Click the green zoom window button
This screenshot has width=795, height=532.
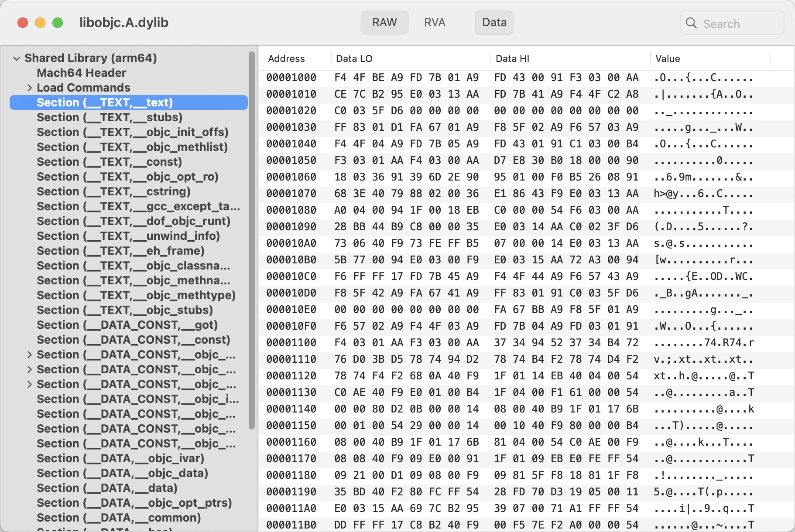[58, 23]
